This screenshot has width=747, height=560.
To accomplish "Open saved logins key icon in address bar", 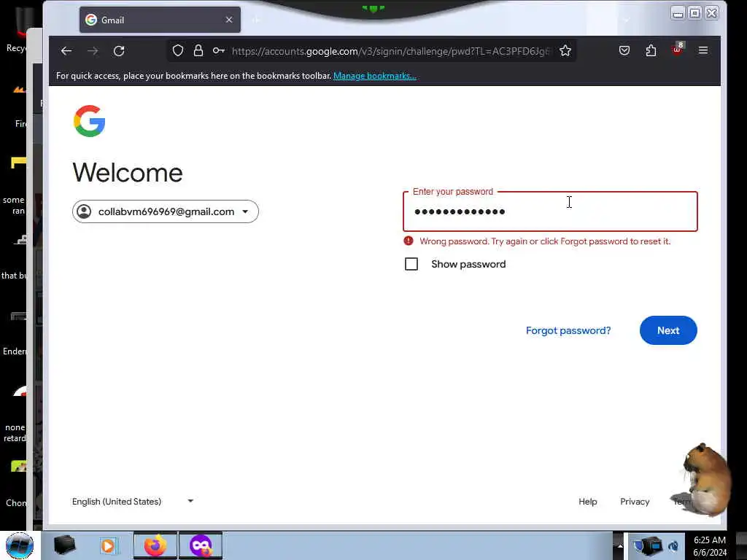I will (x=219, y=50).
